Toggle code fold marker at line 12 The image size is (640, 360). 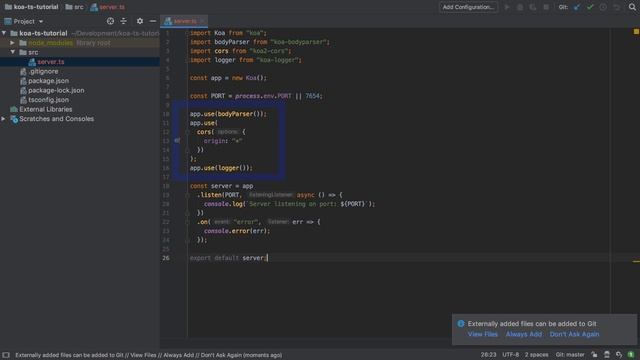187,132
